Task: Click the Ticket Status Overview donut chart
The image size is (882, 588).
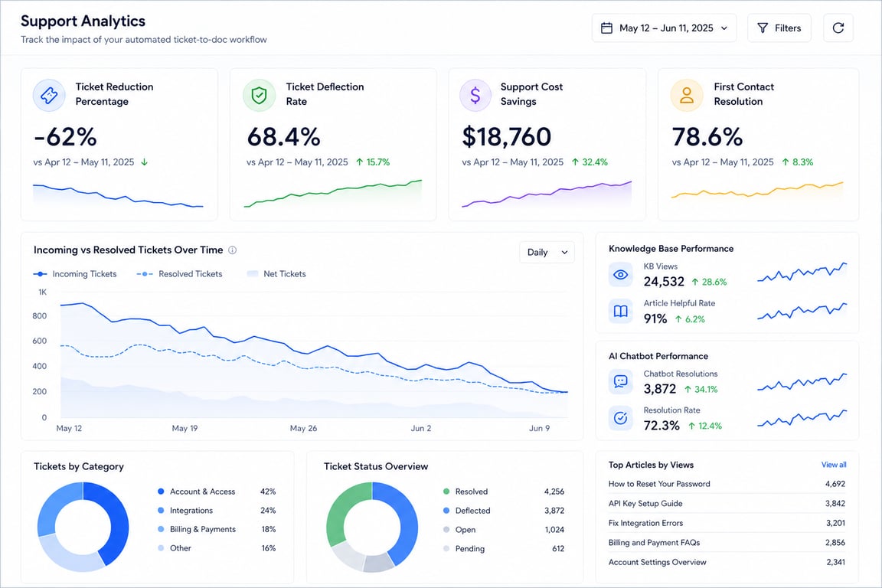Action: coord(372,528)
